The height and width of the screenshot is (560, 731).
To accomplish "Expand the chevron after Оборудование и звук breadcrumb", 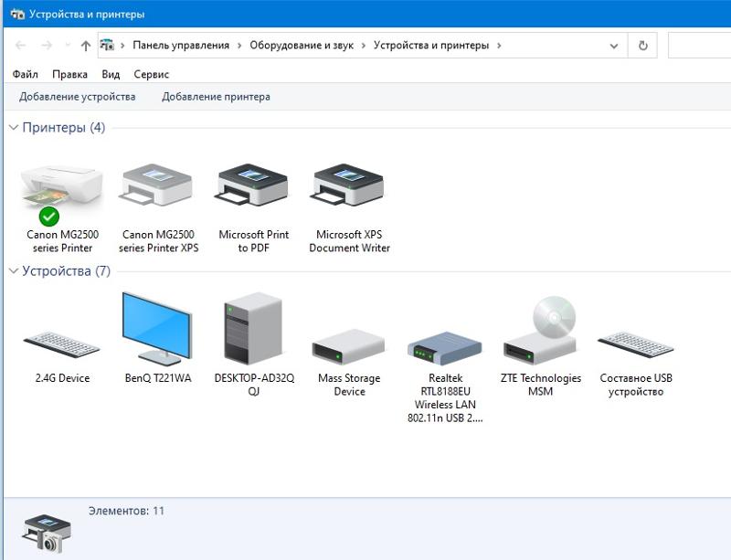I will tap(363, 46).
